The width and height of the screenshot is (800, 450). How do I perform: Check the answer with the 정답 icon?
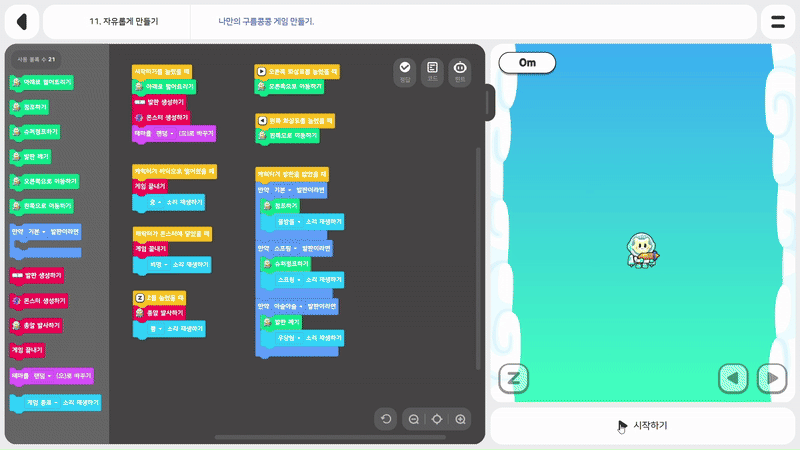tap(405, 72)
